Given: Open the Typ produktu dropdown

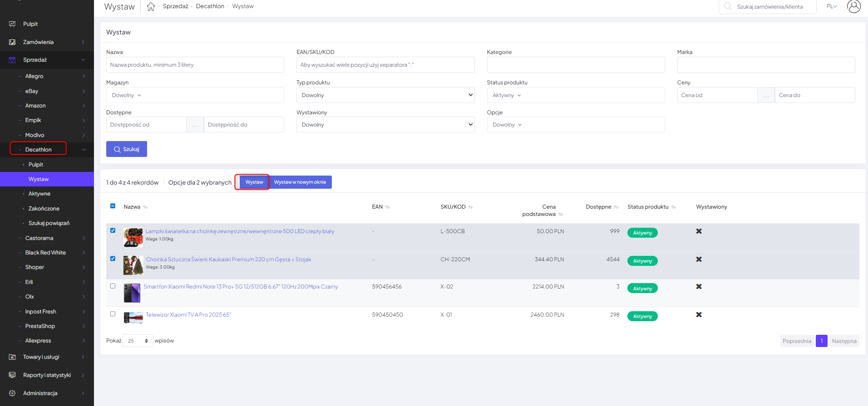Looking at the screenshot, I should click(x=385, y=95).
